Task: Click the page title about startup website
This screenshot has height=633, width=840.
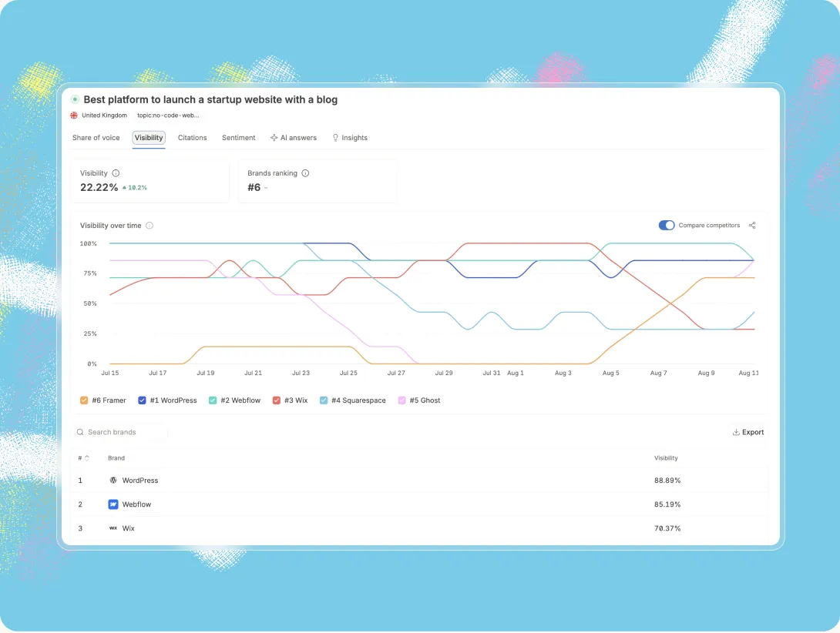Action: coord(210,99)
